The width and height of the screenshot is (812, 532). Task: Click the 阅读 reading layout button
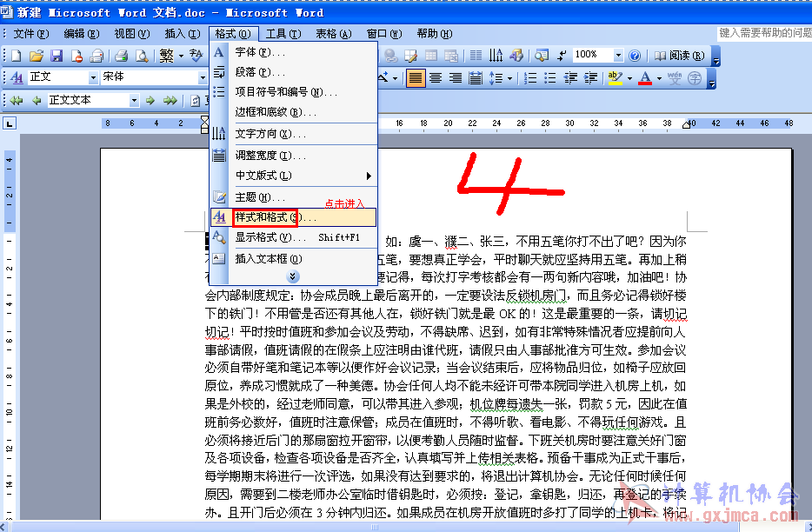click(x=679, y=56)
